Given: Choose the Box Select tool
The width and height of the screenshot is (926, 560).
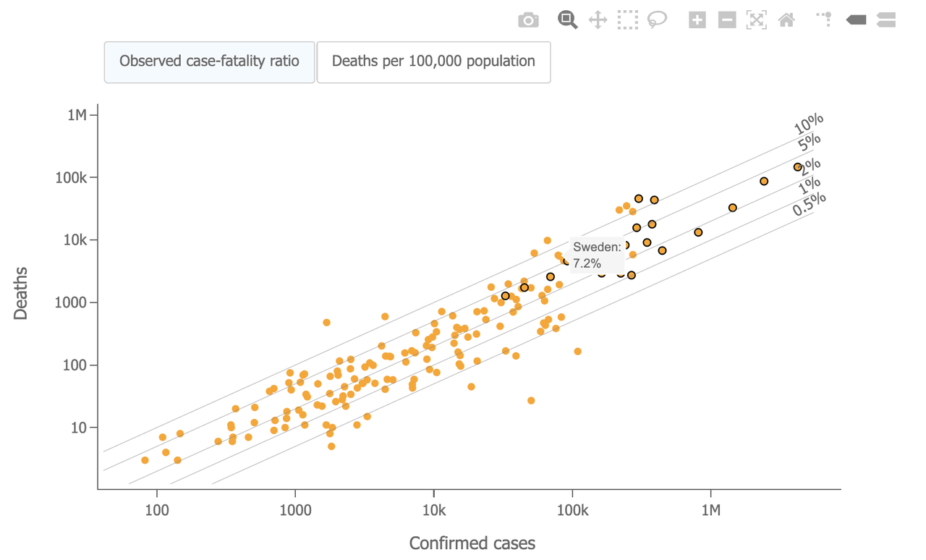Looking at the screenshot, I should coord(628,20).
